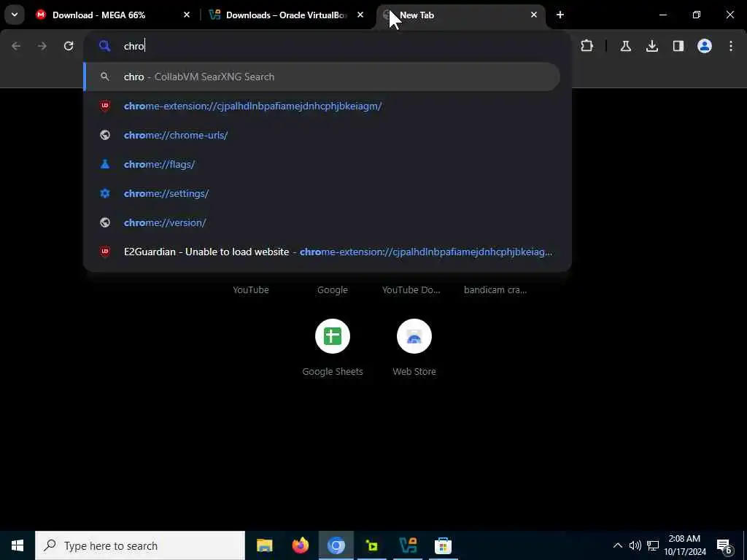This screenshot has height=560, width=747.
Task: Open the Google shortcut label
Action: click(x=333, y=290)
